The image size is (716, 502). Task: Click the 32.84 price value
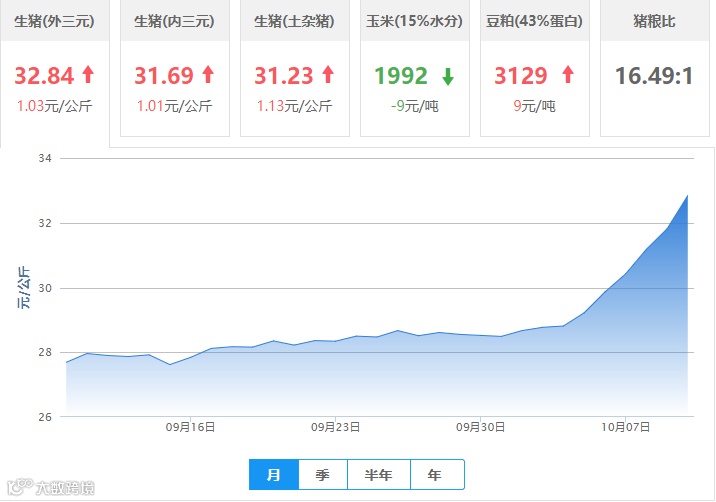pyautogui.click(x=44, y=76)
